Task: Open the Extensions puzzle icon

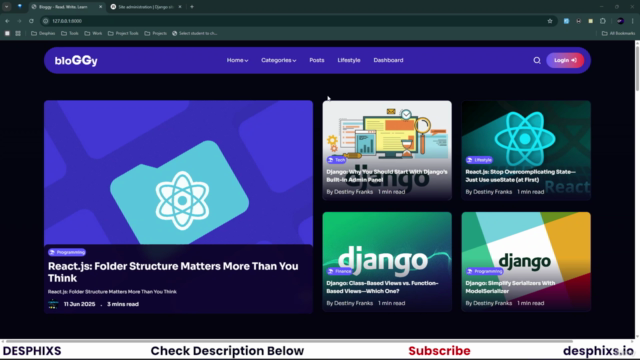Action: pyautogui.click(x=603, y=21)
